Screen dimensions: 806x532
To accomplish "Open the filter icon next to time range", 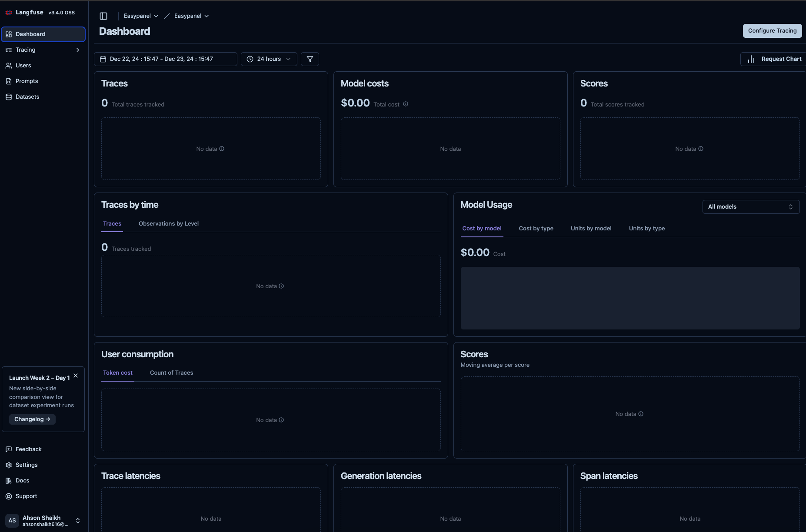I will point(310,59).
